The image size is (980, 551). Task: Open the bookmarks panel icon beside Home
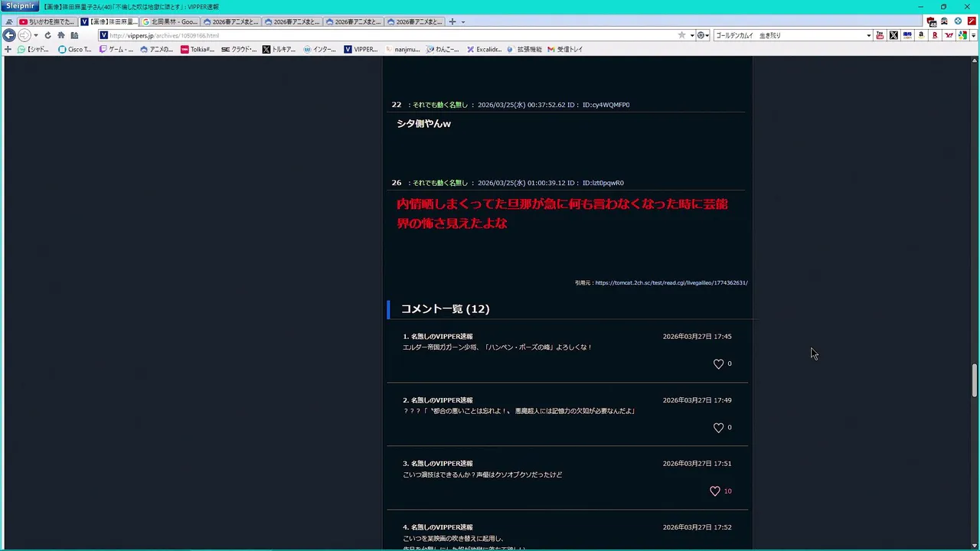74,35
